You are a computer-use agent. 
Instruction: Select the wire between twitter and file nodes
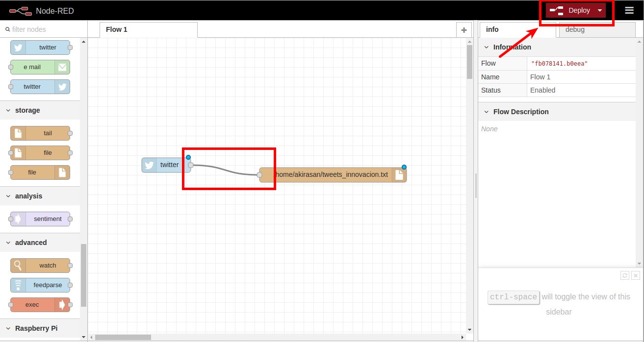click(x=225, y=170)
